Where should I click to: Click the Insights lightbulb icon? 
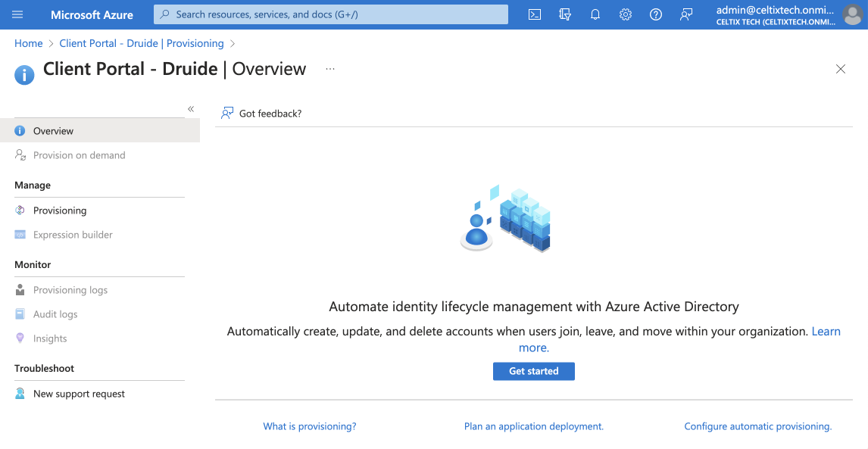coord(20,338)
